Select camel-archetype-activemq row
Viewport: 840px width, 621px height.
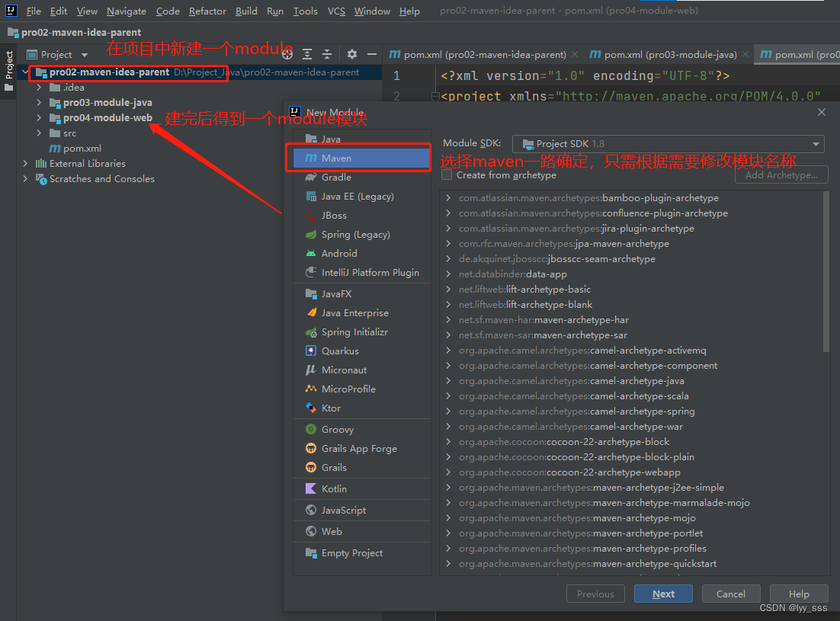[x=630, y=350]
